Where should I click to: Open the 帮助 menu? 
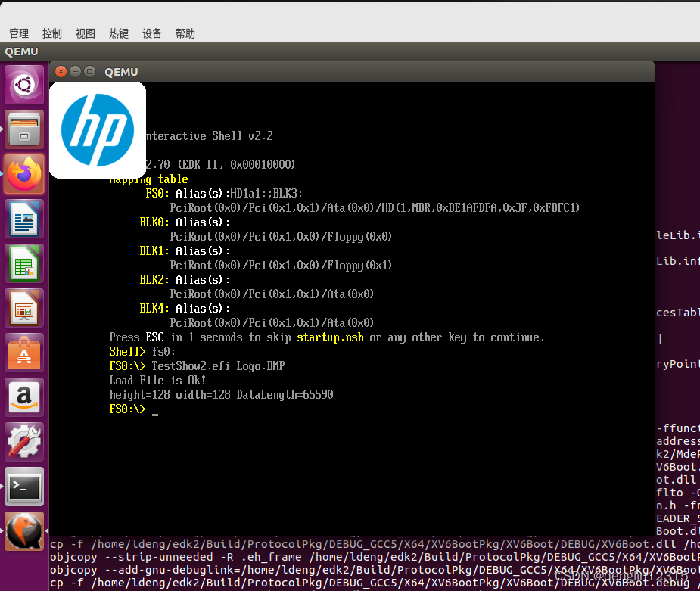tap(185, 33)
